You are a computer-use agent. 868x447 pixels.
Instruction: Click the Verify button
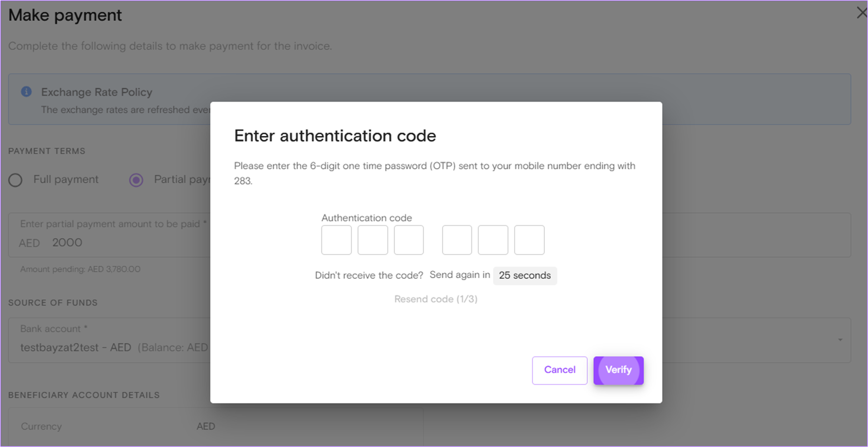tap(618, 370)
